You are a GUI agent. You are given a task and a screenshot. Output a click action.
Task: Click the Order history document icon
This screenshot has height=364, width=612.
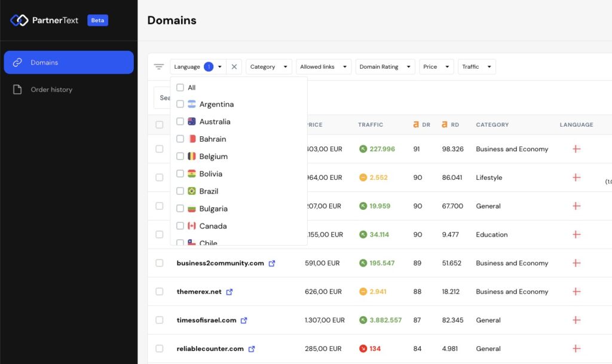tap(17, 89)
